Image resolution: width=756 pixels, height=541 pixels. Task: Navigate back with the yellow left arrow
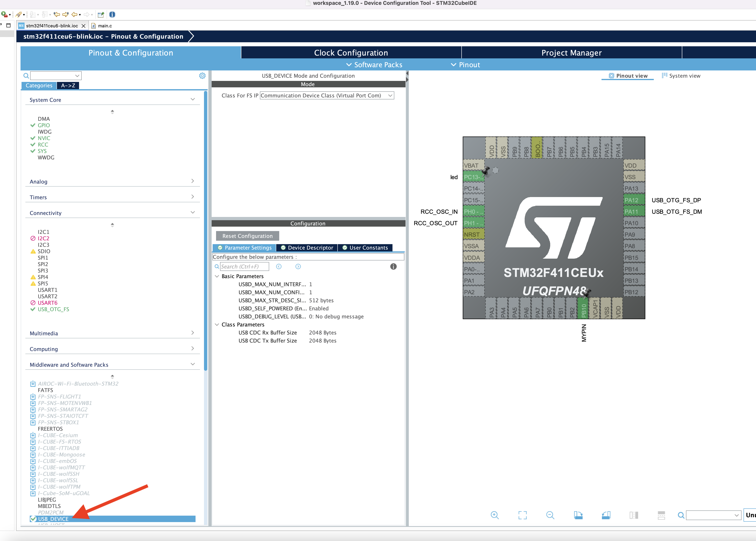[x=75, y=14]
